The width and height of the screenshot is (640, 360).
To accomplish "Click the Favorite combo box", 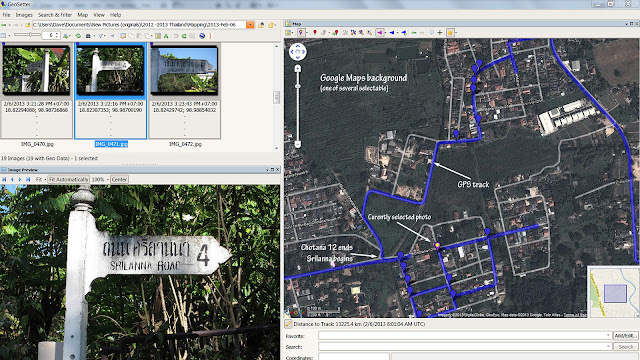I will 465,336.
